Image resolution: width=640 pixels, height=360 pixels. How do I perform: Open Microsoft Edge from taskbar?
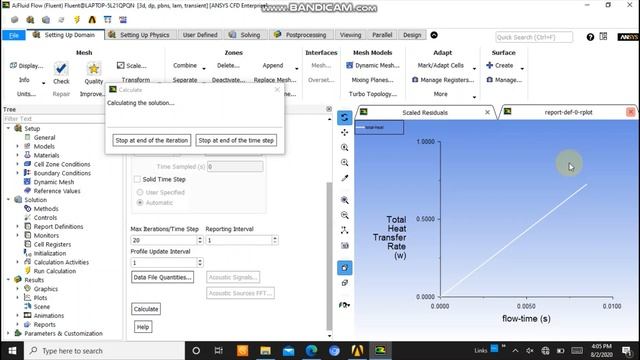(x=311, y=351)
